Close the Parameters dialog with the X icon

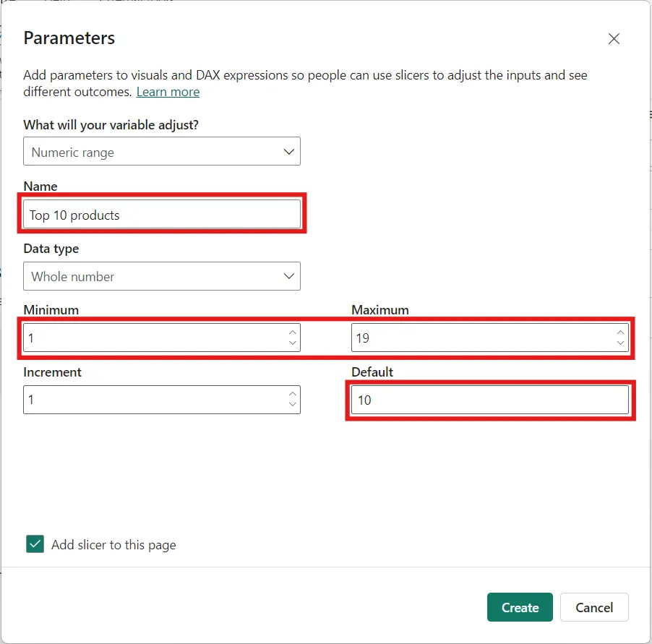point(614,38)
